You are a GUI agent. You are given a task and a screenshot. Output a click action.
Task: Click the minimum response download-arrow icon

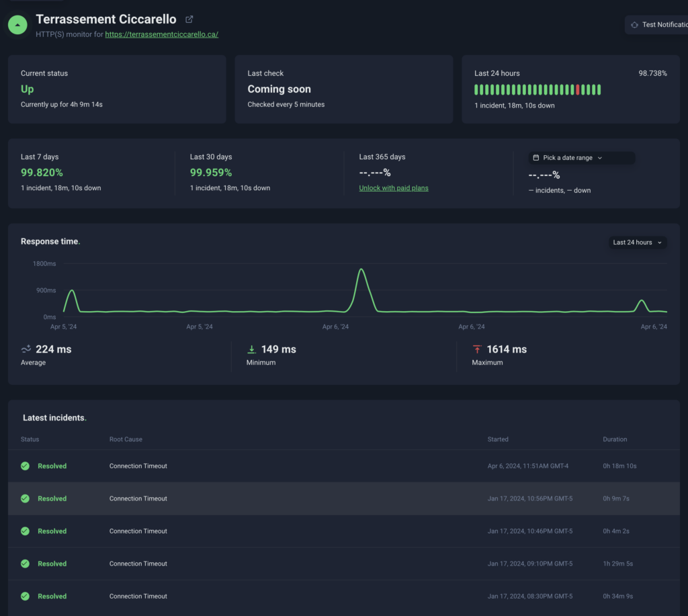point(252,349)
